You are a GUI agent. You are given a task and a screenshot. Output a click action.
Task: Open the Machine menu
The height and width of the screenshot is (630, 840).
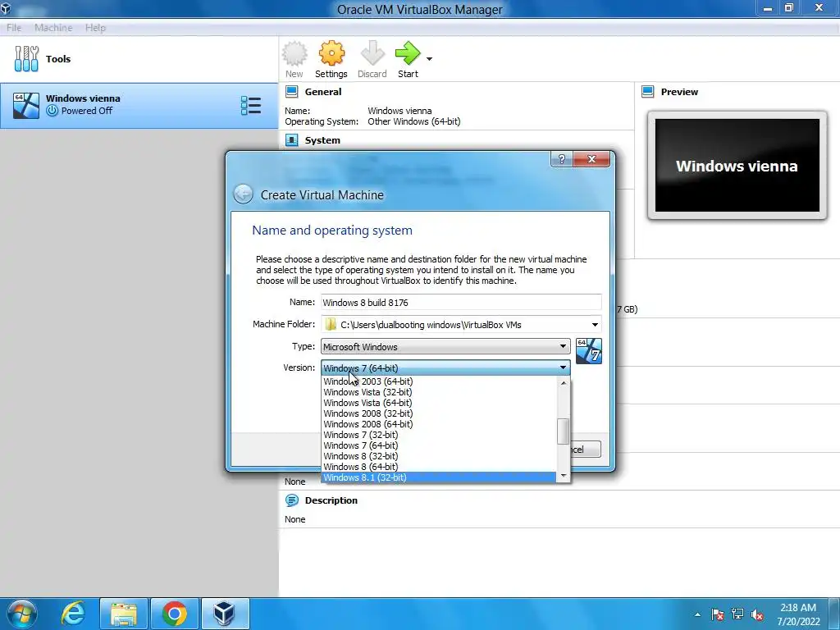coord(53,28)
